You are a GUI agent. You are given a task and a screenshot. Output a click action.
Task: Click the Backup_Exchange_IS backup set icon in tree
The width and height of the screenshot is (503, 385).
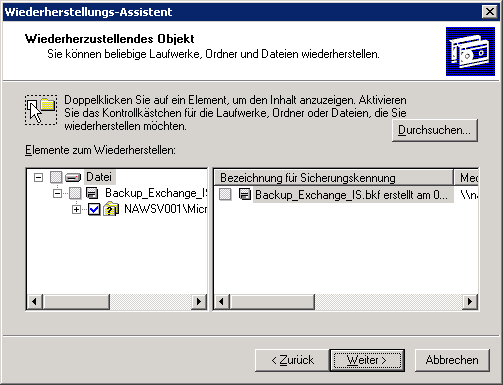(92, 193)
